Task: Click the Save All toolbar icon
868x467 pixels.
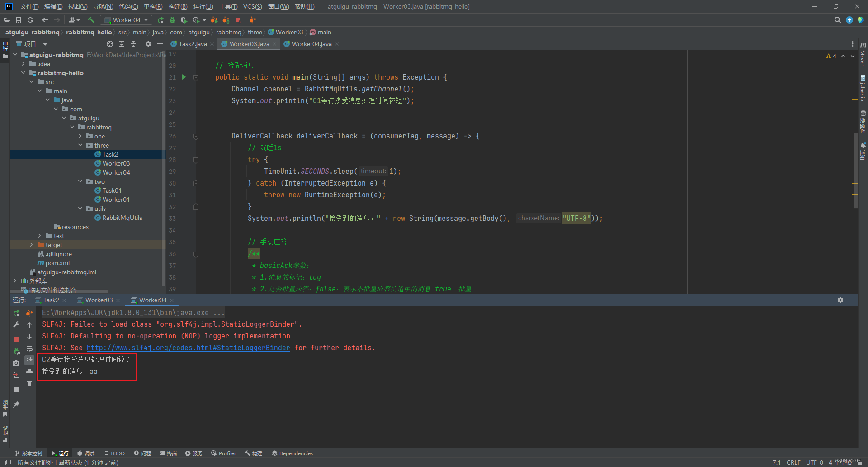Action: click(x=19, y=20)
